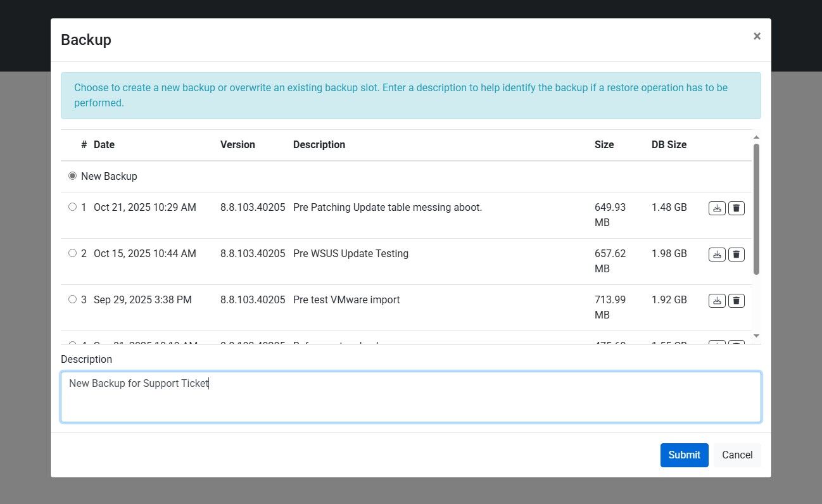The width and height of the screenshot is (822, 504).
Task: Download the Pre WSUS Update Testing backup
Action: click(717, 255)
